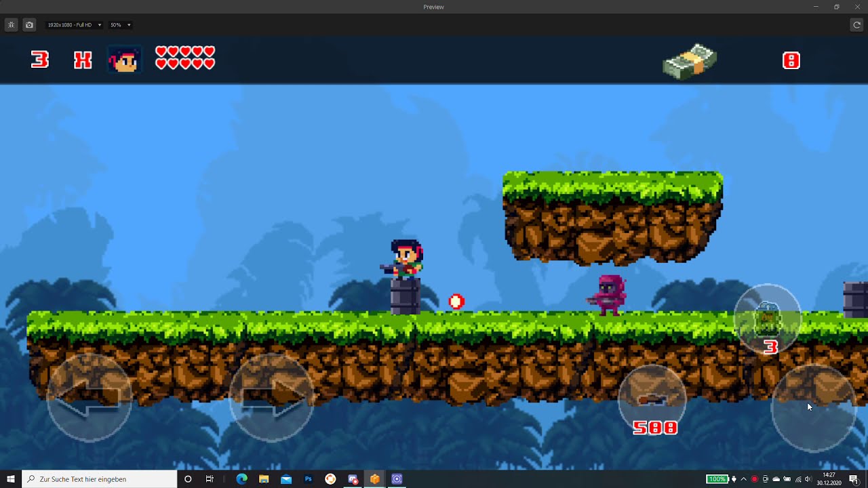868x488 pixels.
Task: Click the hearts health indicator
Action: click(x=184, y=58)
